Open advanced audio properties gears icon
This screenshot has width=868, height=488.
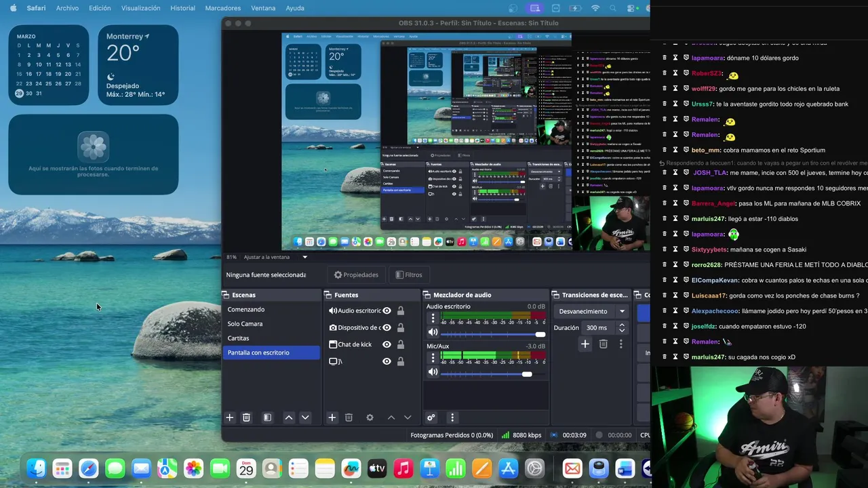tap(431, 418)
